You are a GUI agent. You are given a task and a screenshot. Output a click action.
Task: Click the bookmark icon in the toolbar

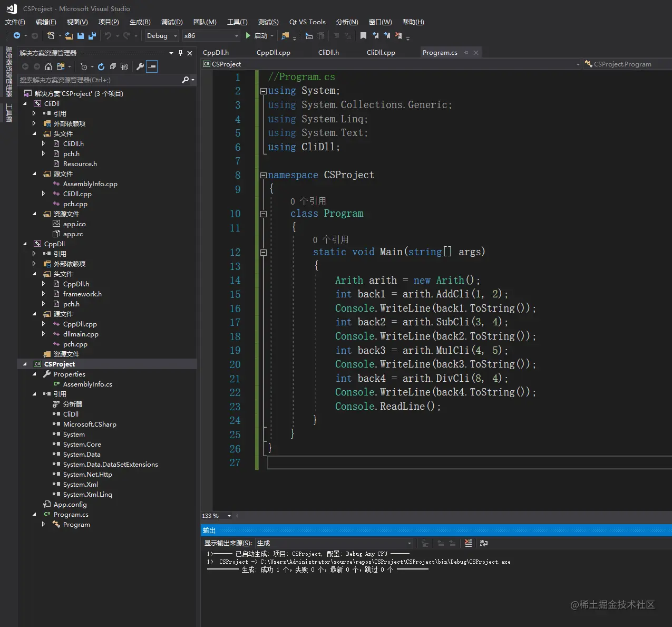click(x=363, y=36)
